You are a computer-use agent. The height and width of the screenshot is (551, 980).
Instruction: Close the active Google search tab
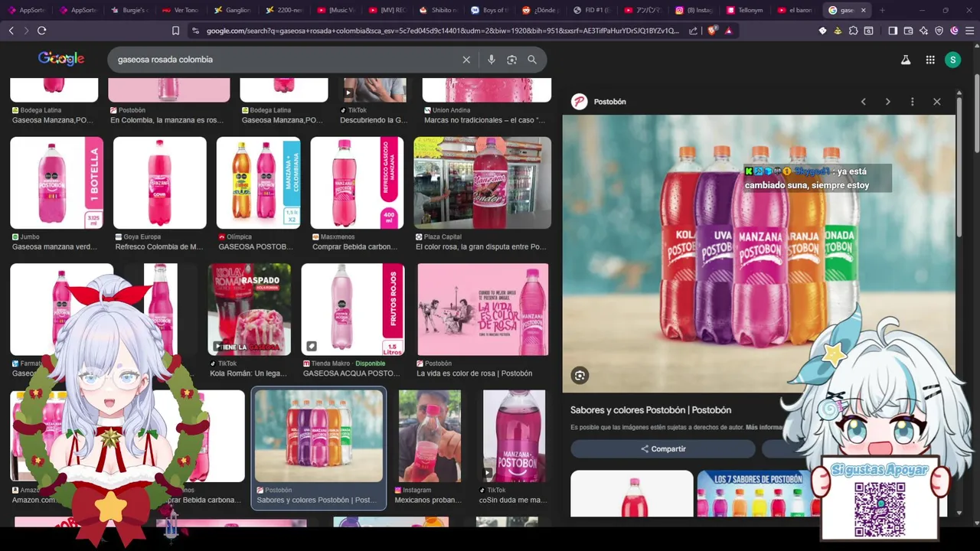coord(864,10)
